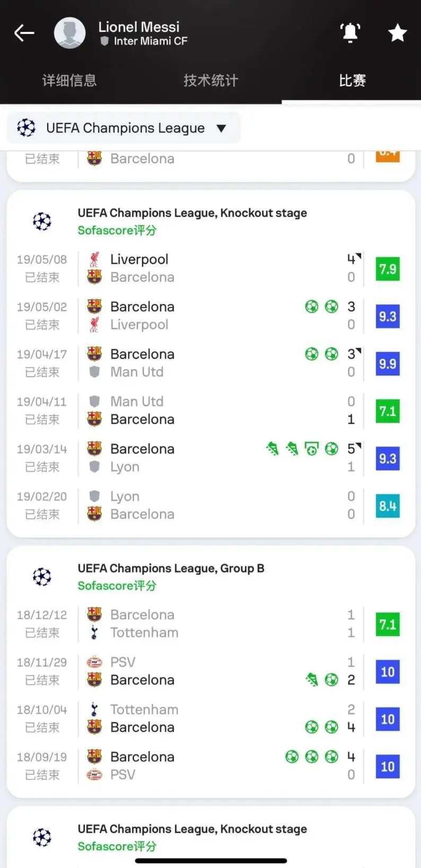Open the 9.9 rating badge for Man Utd match

[388, 364]
